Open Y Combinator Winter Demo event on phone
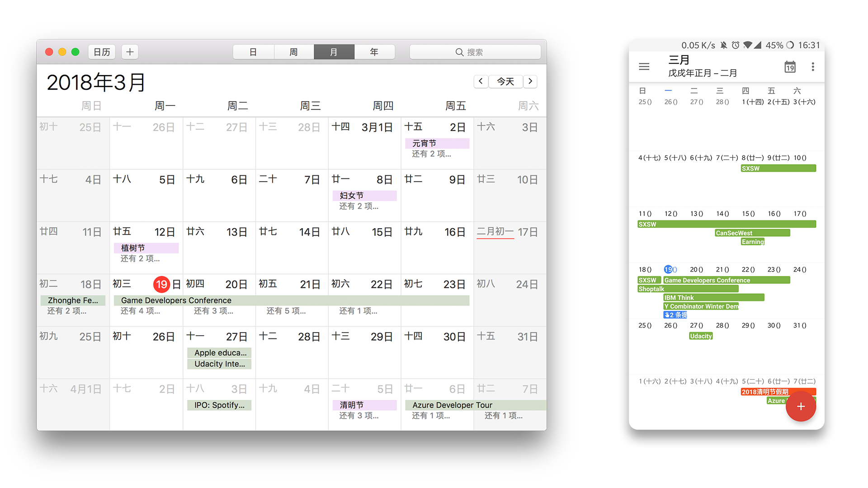This screenshot has height=488, width=868. click(701, 306)
